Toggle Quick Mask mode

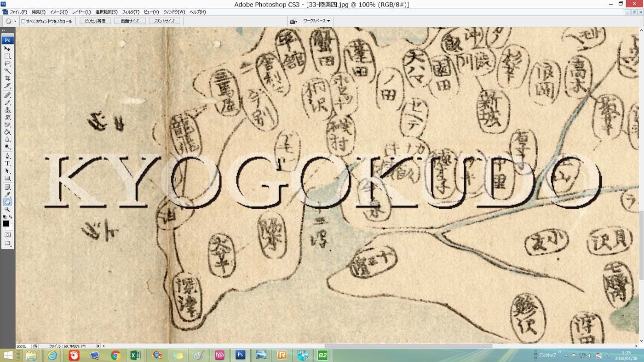tap(7, 235)
